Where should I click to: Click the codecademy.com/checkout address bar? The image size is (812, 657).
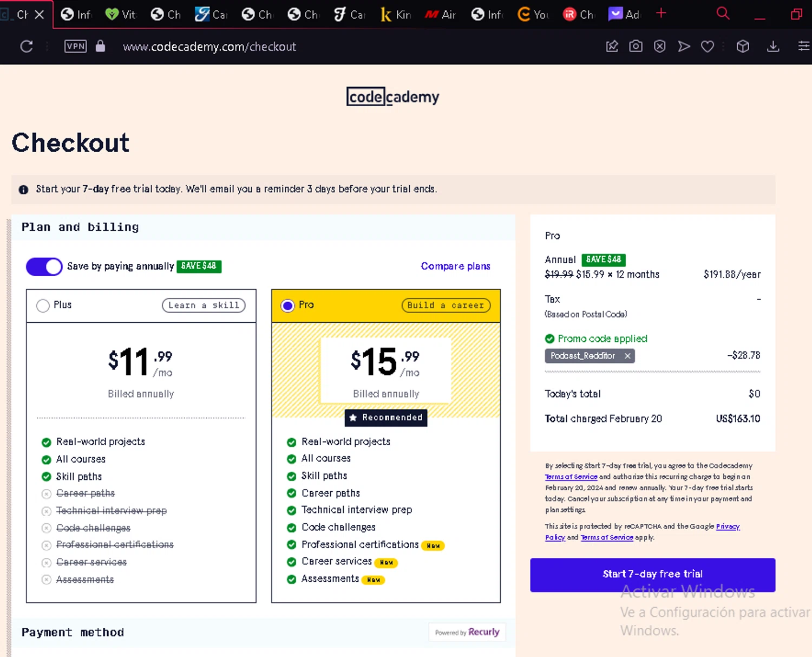point(209,47)
